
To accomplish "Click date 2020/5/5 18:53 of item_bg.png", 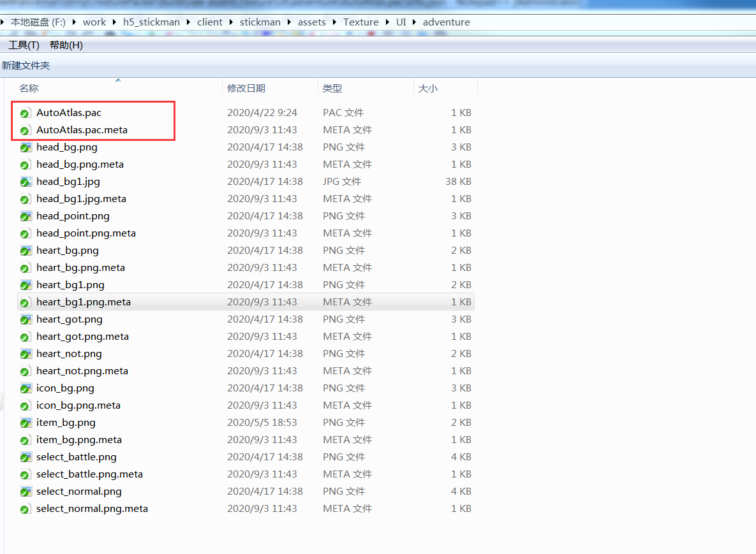I will [x=262, y=423].
